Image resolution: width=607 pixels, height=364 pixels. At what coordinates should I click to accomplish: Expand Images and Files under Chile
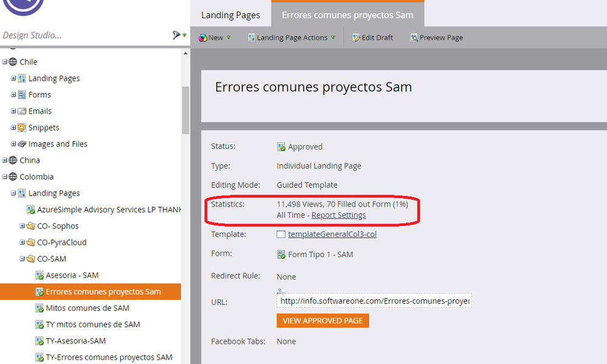pos(13,143)
